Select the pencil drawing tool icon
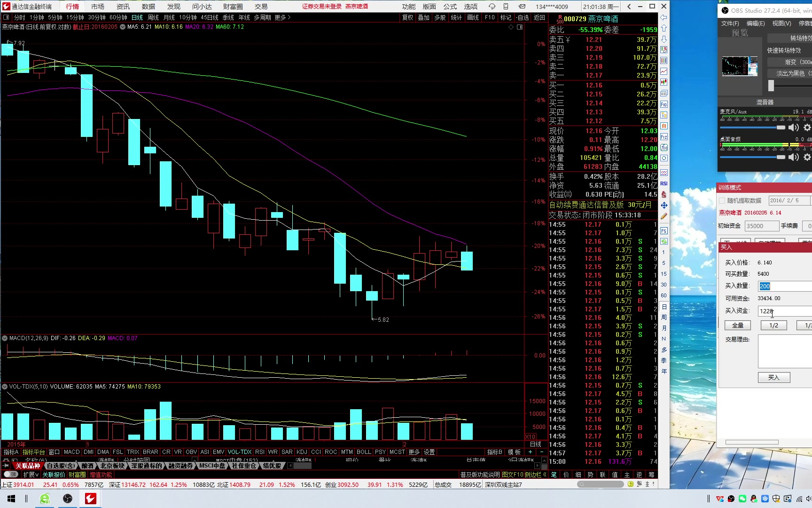 click(664, 216)
